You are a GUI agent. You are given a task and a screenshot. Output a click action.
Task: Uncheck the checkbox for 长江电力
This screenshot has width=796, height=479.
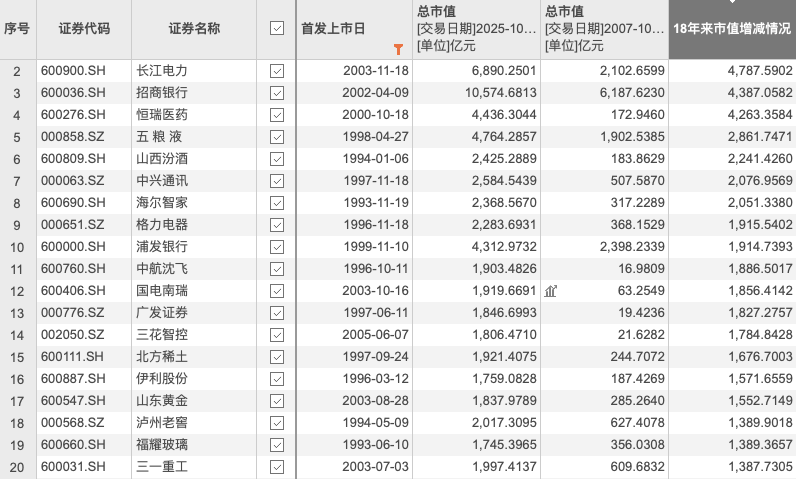click(277, 71)
